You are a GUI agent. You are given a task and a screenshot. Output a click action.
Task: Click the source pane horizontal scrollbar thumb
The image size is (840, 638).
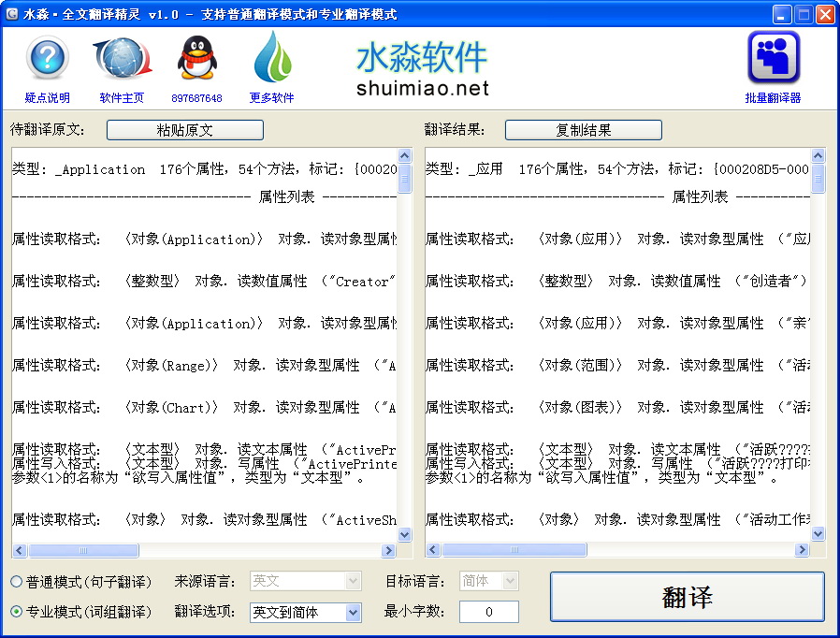[x=83, y=550]
